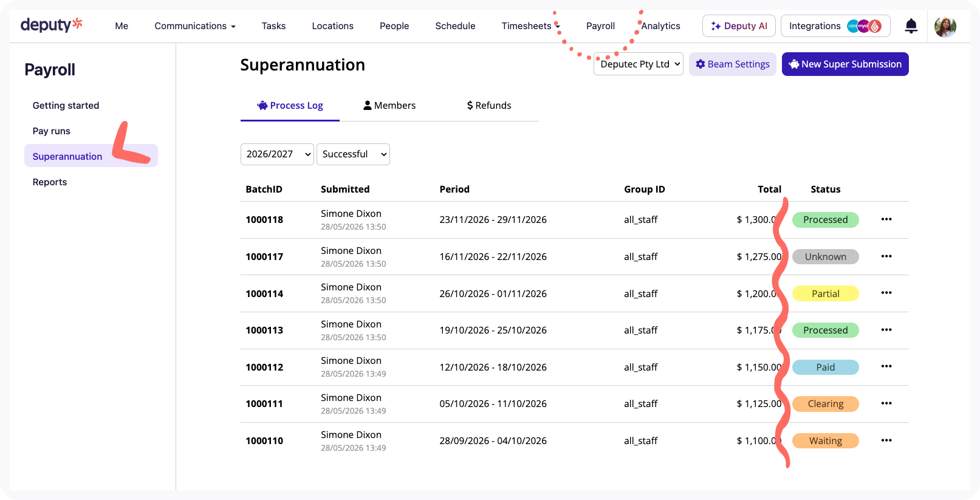The width and height of the screenshot is (980, 500).
Task: Open row actions for batch 1000118
Action: pyautogui.click(x=886, y=219)
